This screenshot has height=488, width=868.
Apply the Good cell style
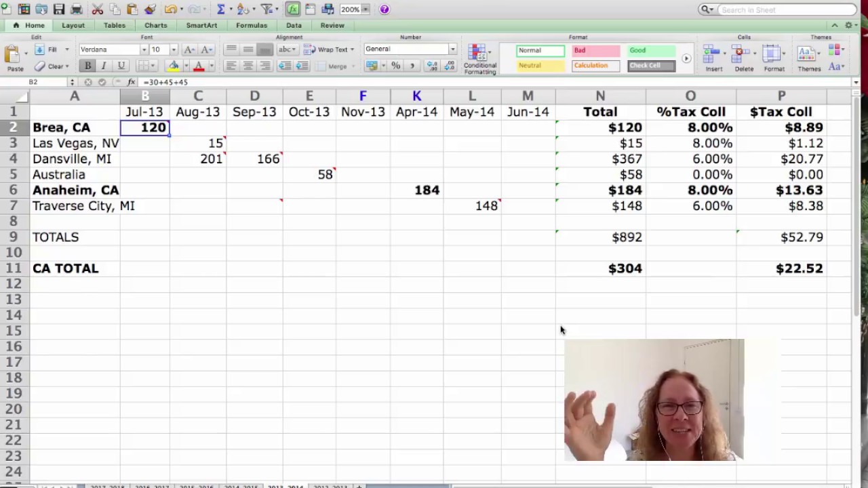coord(652,50)
